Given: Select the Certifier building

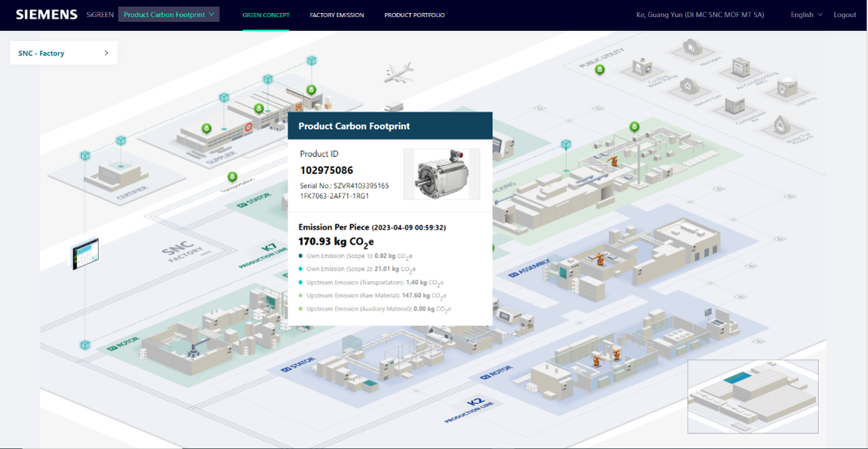Looking at the screenshot, I should coord(117,175).
